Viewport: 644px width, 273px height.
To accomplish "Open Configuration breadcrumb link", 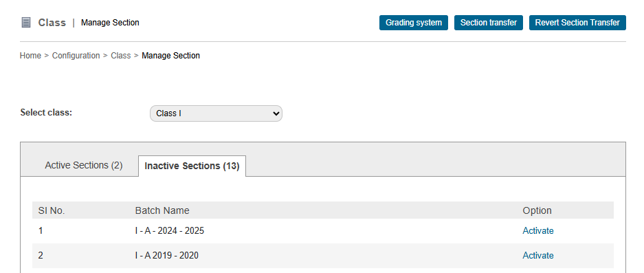I will tap(76, 56).
